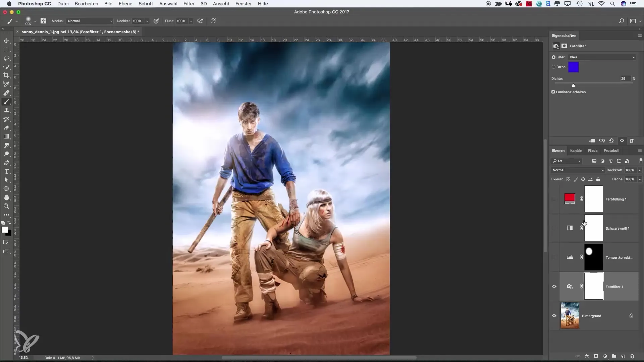Enable airbrush build-up option
The width and height of the screenshot is (644, 362).
pyautogui.click(x=200, y=21)
